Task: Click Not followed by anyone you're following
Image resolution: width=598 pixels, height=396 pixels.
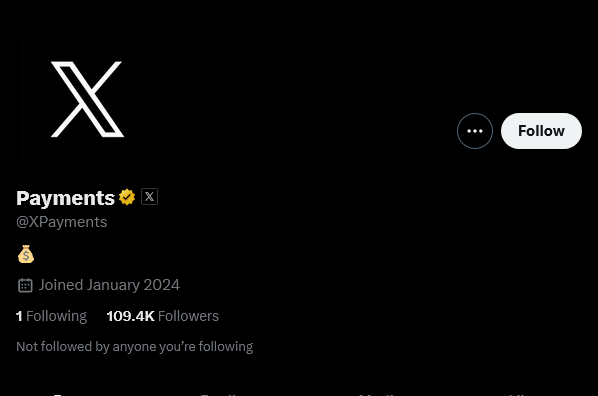Action: 135,347
